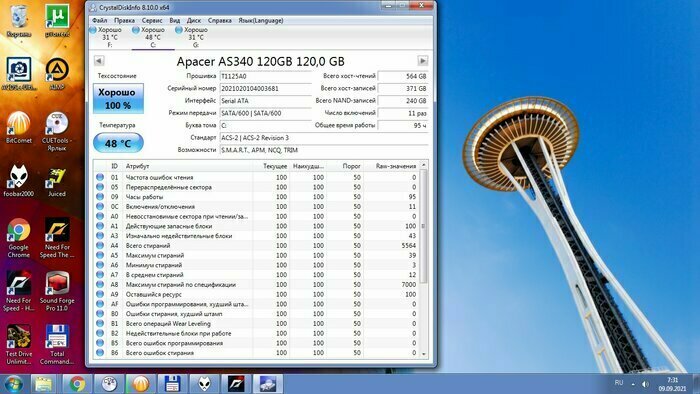The height and width of the screenshot is (394, 700).
Task: Open the BitComet desktop shortcut
Action: pyautogui.click(x=19, y=128)
